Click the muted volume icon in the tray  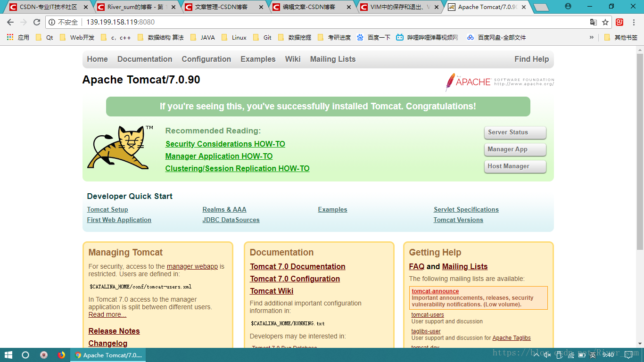(547, 355)
